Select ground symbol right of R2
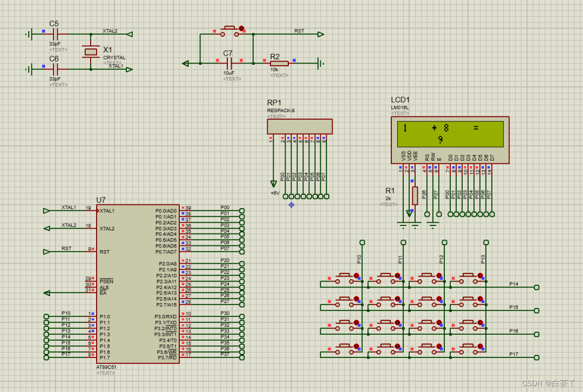Image resolution: width=583 pixels, height=392 pixels. 321,64
